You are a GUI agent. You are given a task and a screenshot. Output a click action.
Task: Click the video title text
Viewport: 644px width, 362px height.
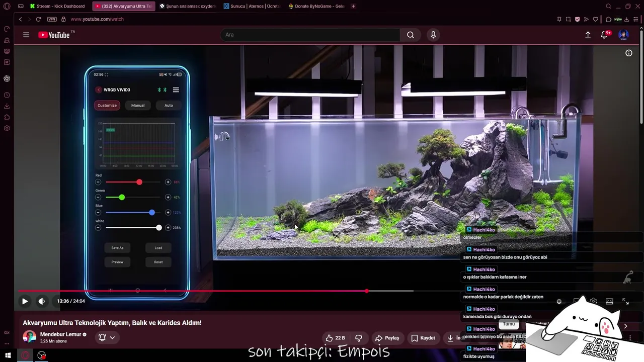click(112, 323)
